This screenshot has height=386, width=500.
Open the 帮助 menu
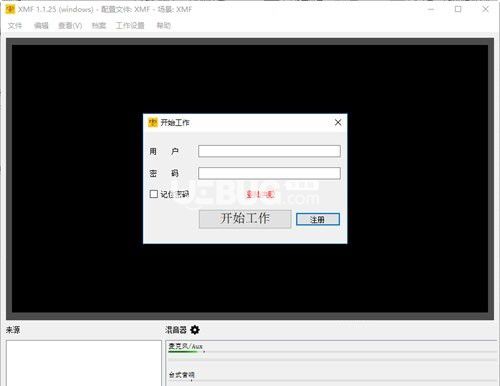pyautogui.click(x=163, y=25)
